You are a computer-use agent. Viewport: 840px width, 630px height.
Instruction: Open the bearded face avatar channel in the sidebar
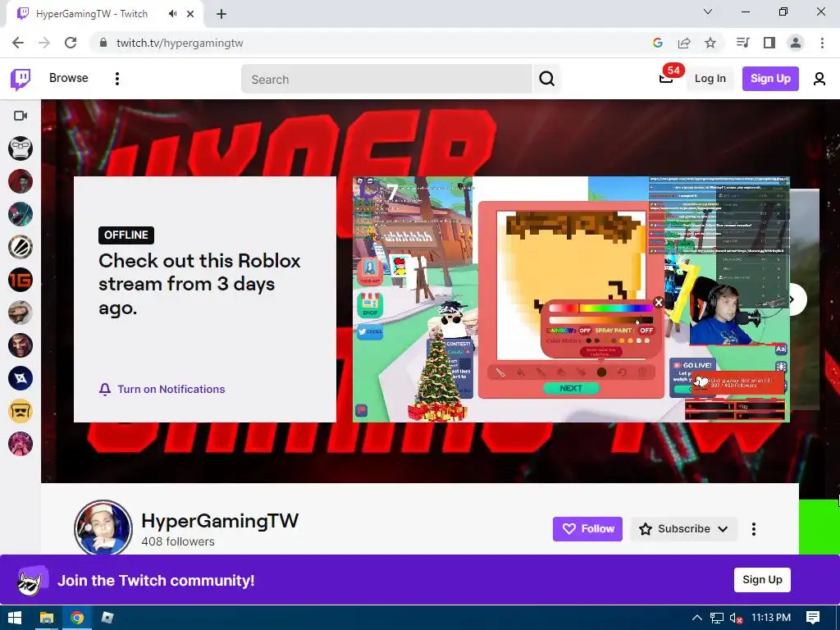(x=21, y=313)
